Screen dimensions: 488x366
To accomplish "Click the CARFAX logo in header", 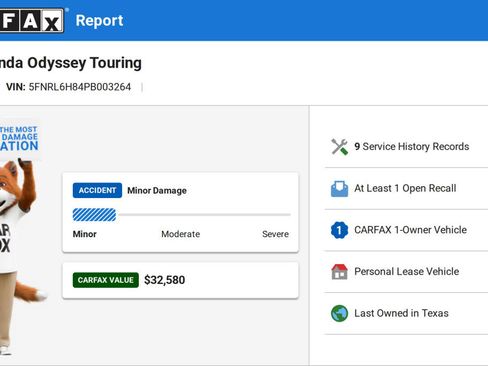I will coord(32,20).
